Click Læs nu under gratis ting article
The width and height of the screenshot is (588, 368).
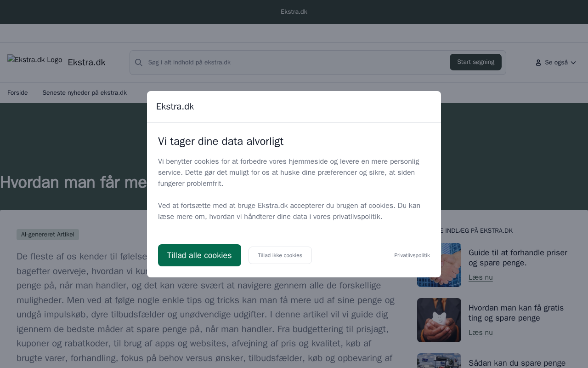pyautogui.click(x=481, y=333)
